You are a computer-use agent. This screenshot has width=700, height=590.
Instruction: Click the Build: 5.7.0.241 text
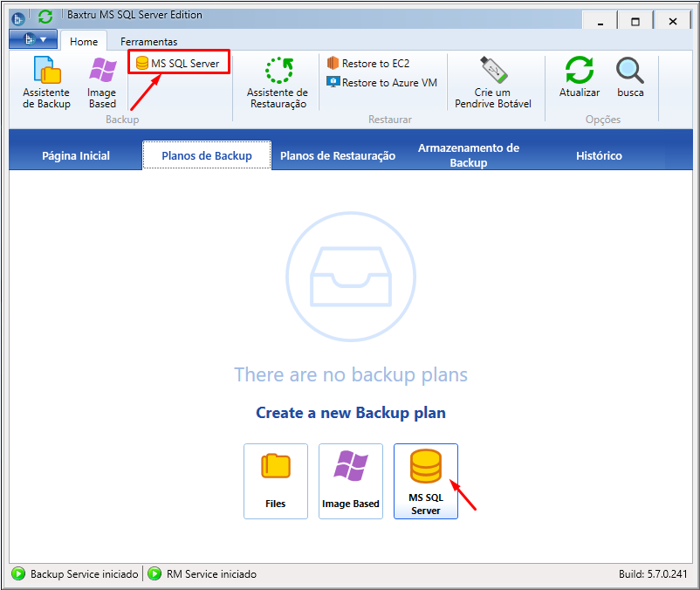pos(653,574)
